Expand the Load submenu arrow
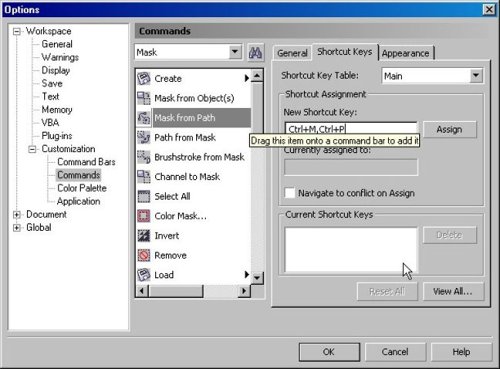 [x=247, y=275]
